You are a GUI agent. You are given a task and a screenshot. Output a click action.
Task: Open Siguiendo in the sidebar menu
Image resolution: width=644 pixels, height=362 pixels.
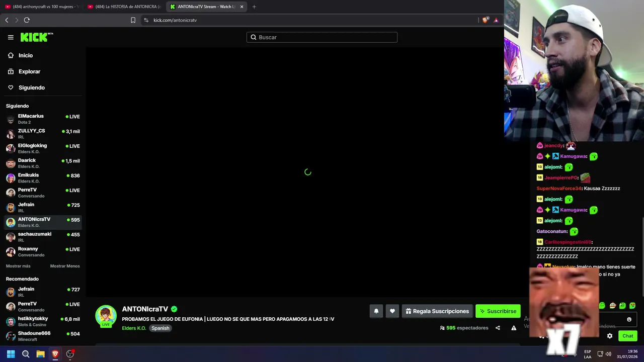click(x=31, y=87)
